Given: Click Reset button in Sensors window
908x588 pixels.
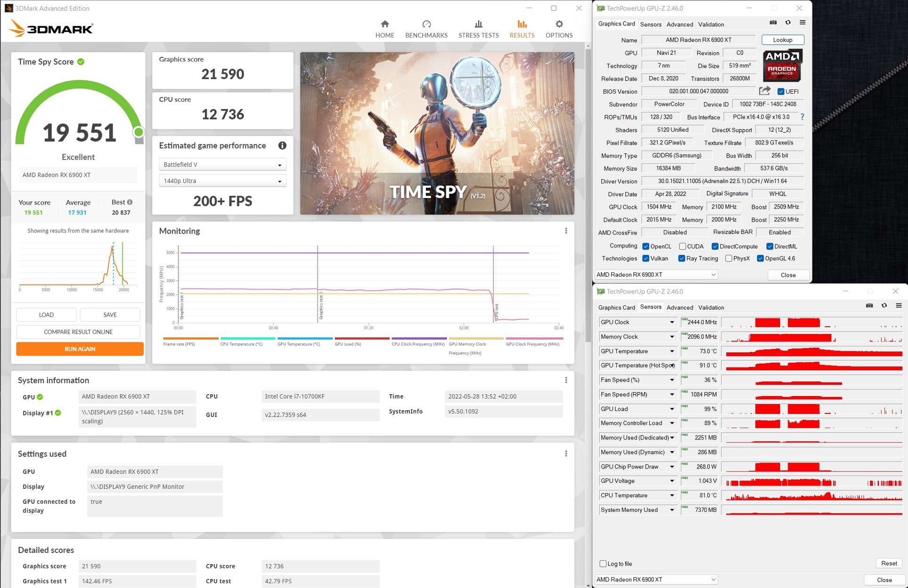Looking at the screenshot, I should pyautogui.click(x=889, y=563).
